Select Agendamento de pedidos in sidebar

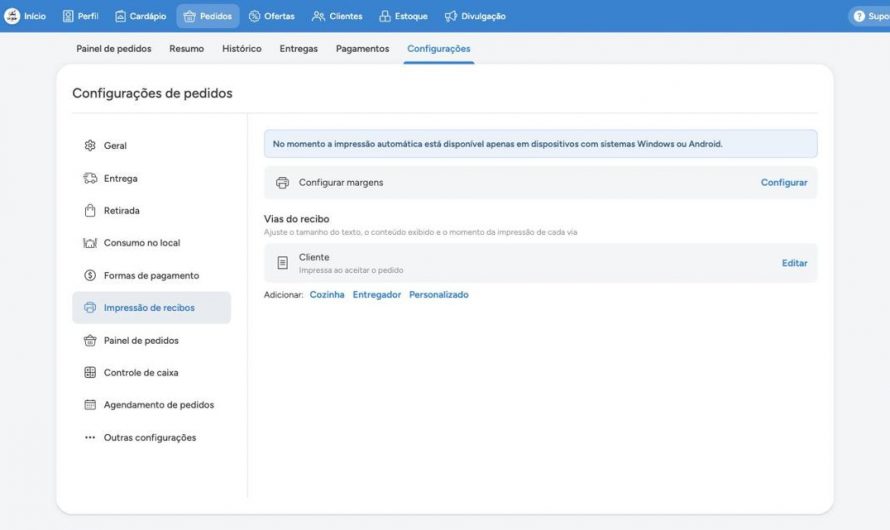152,405
